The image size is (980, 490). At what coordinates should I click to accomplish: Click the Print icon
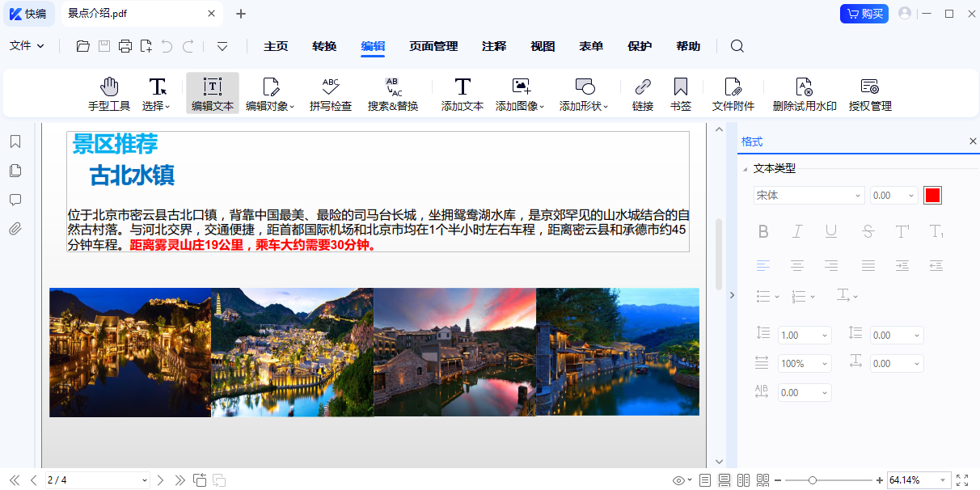pos(125,46)
